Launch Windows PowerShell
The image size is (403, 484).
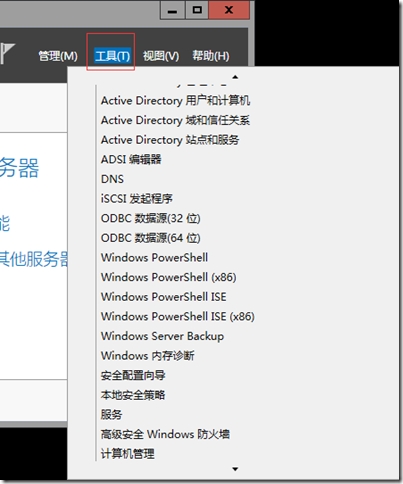[x=154, y=257]
